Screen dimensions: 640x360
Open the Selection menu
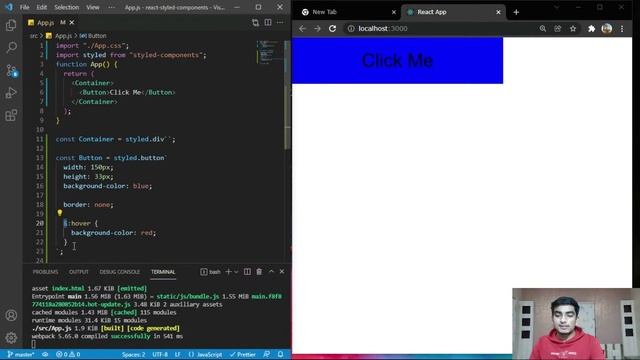click(x=67, y=7)
